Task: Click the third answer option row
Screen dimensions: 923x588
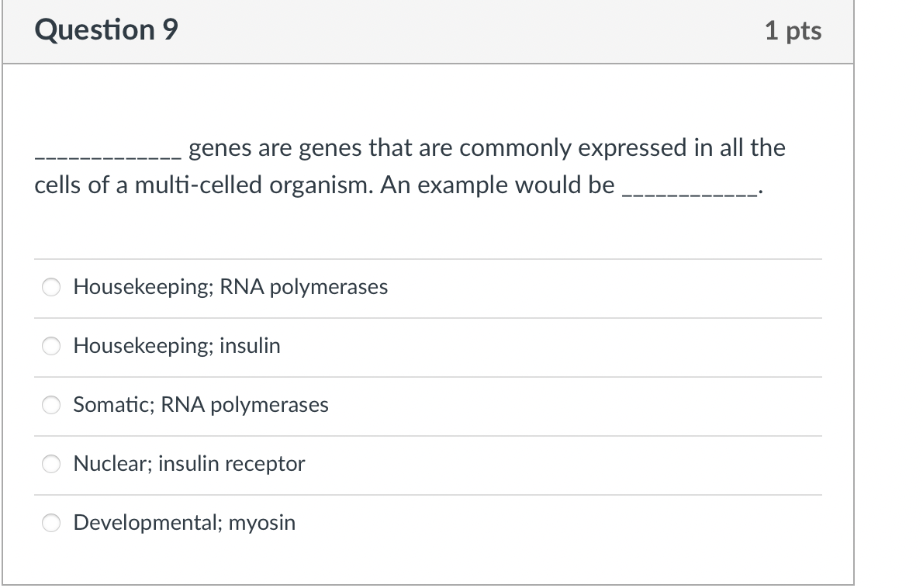Action: (427, 405)
